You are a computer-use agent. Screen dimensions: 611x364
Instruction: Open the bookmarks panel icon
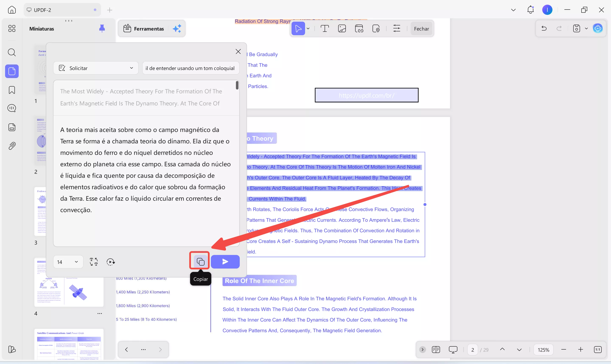12,90
